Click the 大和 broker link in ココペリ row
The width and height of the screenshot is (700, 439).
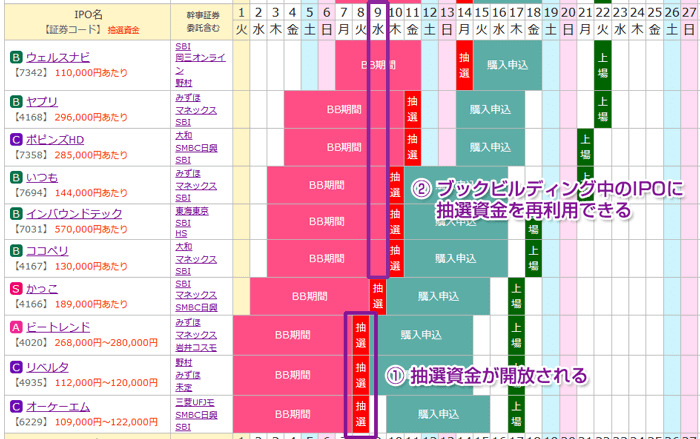pos(183,247)
